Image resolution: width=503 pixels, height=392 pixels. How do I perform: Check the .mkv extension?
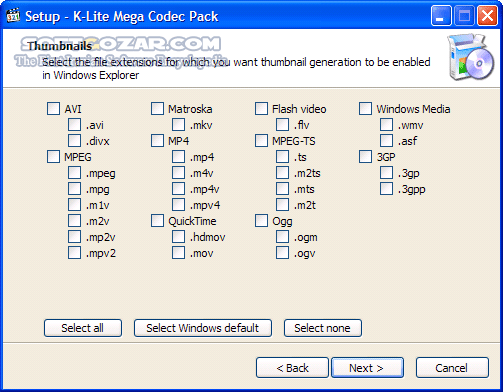pyautogui.click(x=178, y=125)
